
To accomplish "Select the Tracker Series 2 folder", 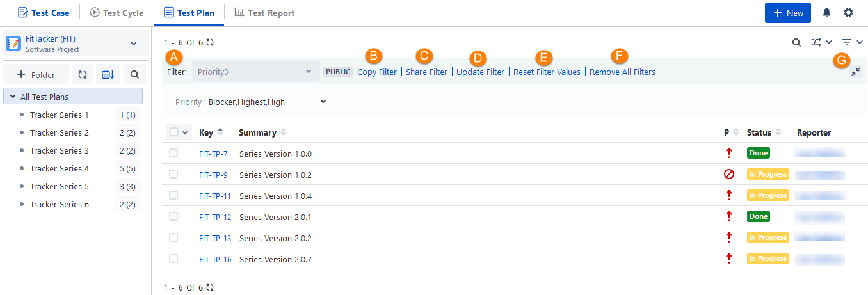I will (x=60, y=133).
